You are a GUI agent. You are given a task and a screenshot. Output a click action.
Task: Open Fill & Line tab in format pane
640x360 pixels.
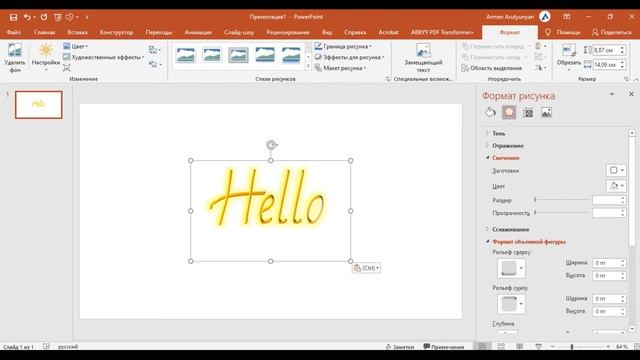pos(490,112)
